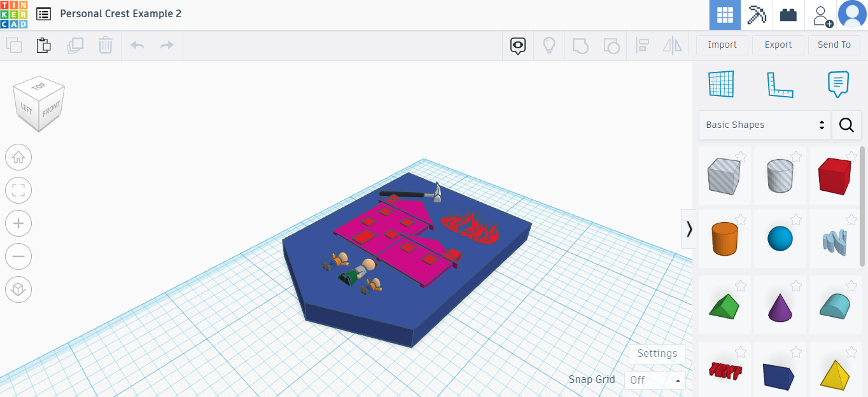Open the designs list icon

pyautogui.click(x=43, y=14)
